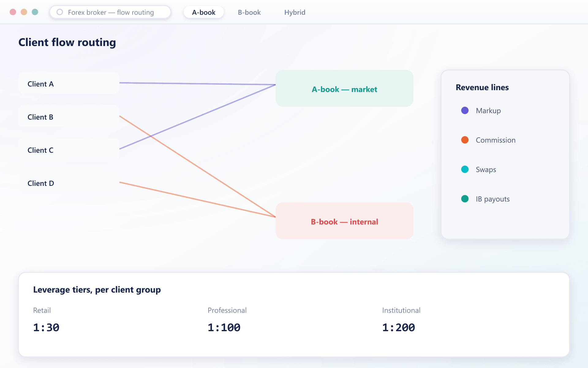The height and width of the screenshot is (368, 588).
Task: Click the purple Markup color dot
Action: 465,110
